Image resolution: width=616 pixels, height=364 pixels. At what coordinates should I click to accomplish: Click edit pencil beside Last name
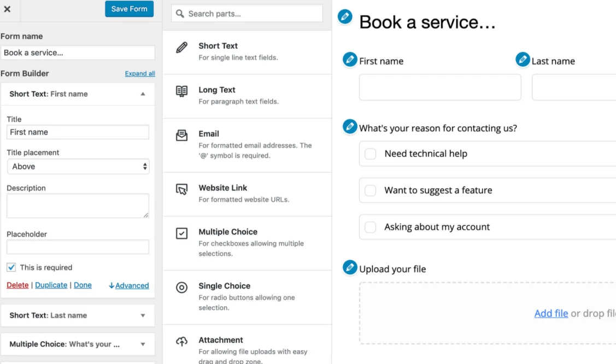click(523, 59)
